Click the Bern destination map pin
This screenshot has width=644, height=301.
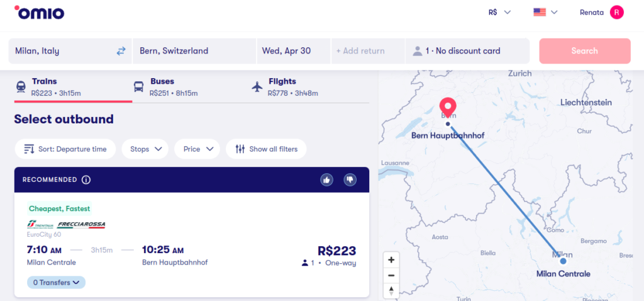coord(448,106)
